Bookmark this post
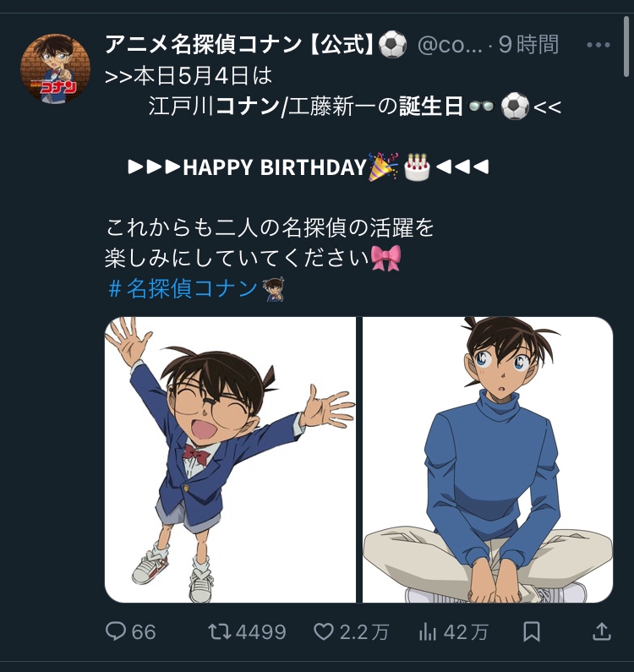 tap(532, 631)
